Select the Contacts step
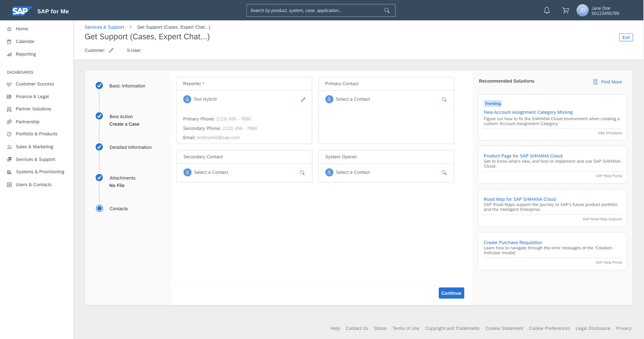This screenshot has width=644, height=339. pyautogui.click(x=119, y=209)
